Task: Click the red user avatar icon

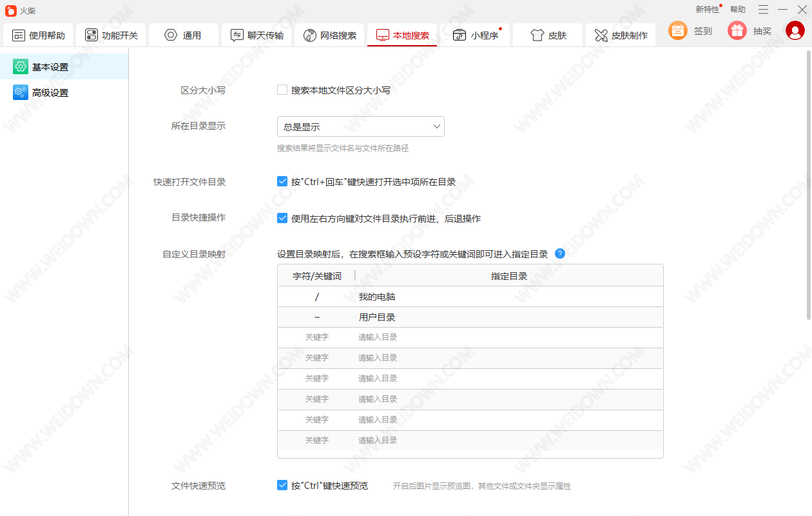Action: [795, 30]
